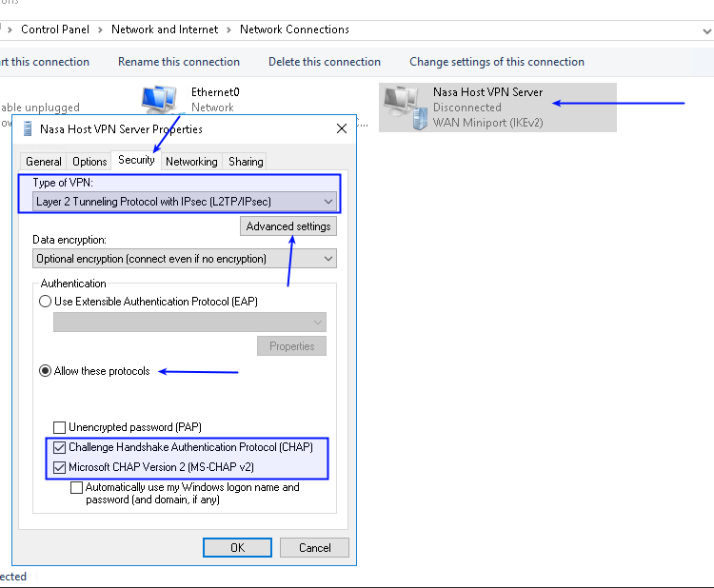
Task: Open the Sharing tab
Action: tap(246, 162)
